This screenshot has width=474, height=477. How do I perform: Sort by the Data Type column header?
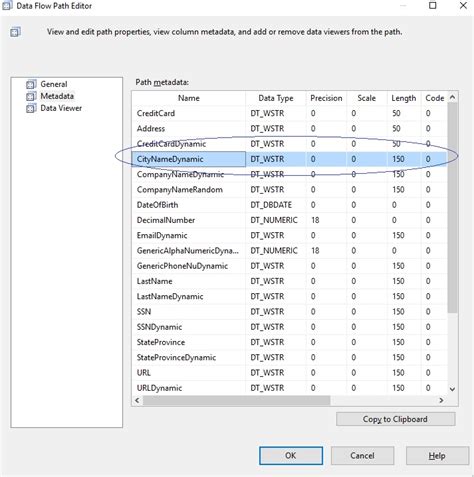(276, 98)
